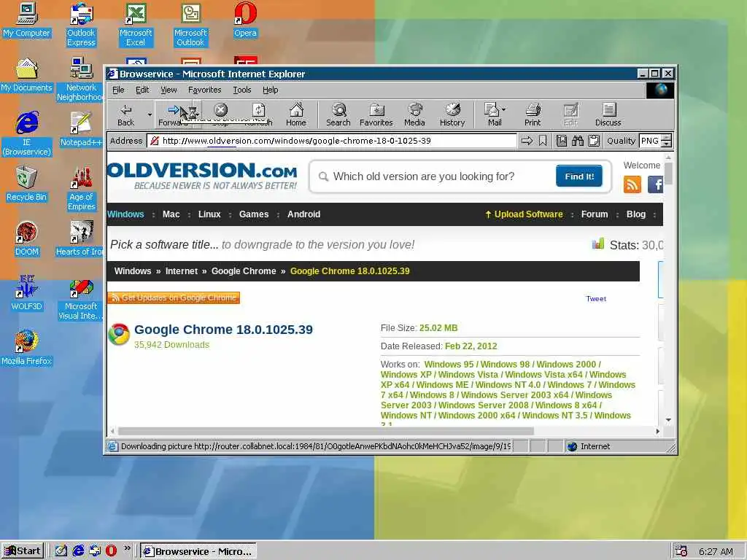Click the vertical scrollbar down arrow
Image resolution: width=747 pixels, height=560 pixels.
(x=668, y=420)
